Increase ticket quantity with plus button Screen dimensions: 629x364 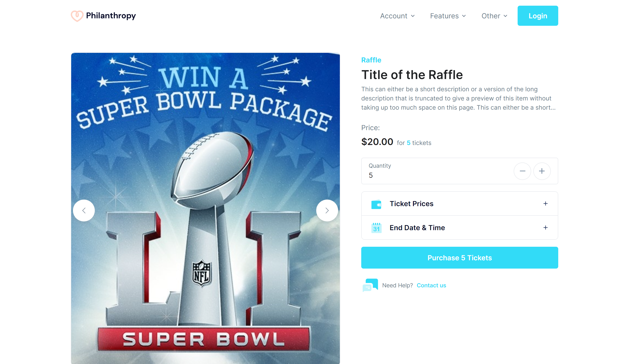[x=542, y=171]
